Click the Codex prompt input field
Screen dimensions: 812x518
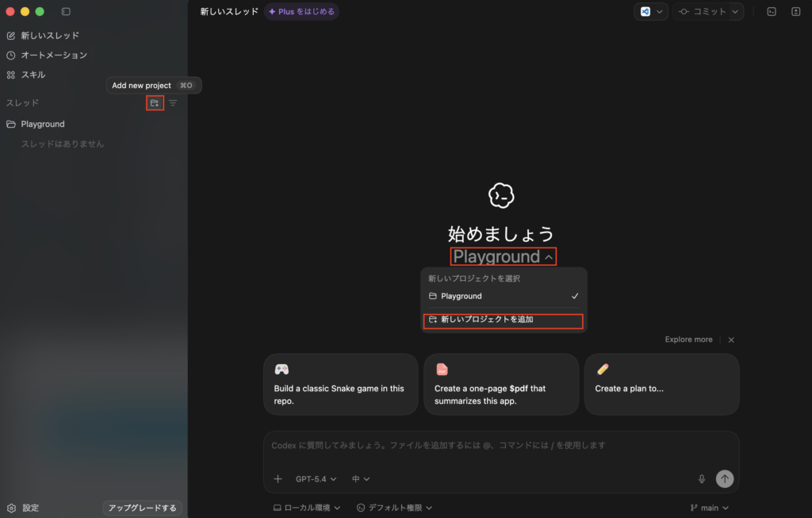500,446
